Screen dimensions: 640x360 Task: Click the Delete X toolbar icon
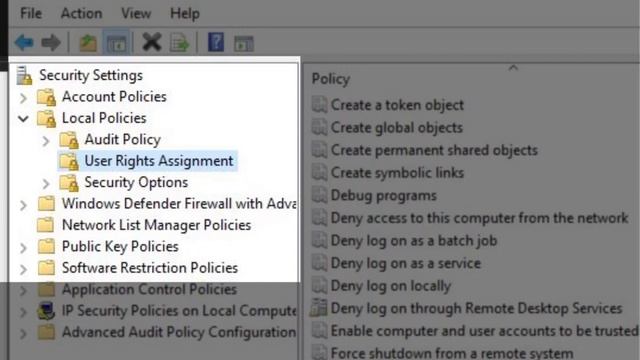[152, 42]
